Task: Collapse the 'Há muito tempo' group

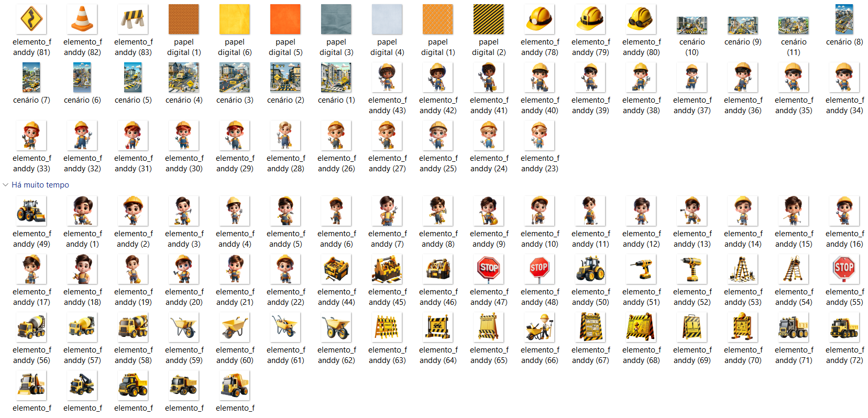Action: click(6, 185)
